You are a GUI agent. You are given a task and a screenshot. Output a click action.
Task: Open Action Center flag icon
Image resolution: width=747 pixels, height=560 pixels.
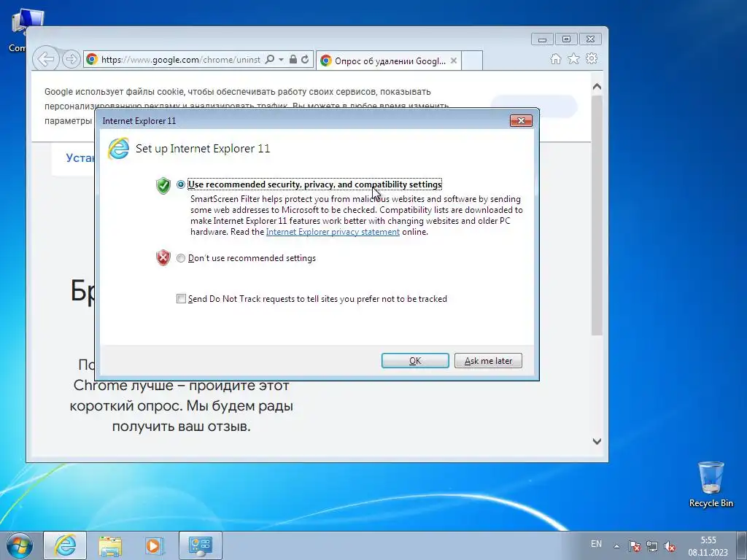click(x=634, y=546)
